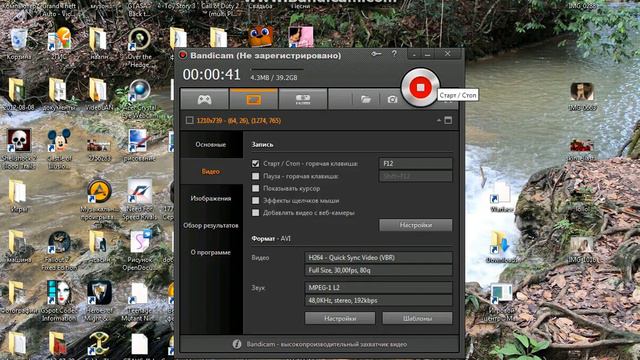Click the MPEG-1 L2 audio codec field
The width and height of the screenshot is (640, 360).
tap(378, 288)
